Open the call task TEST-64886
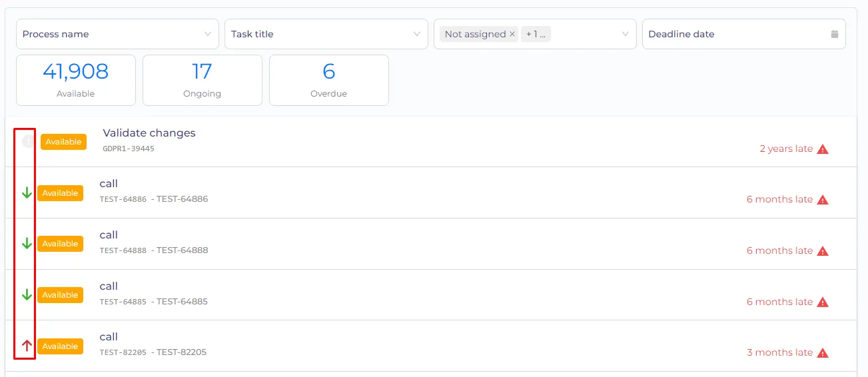Screen dimensions: 868x377 point(109,184)
